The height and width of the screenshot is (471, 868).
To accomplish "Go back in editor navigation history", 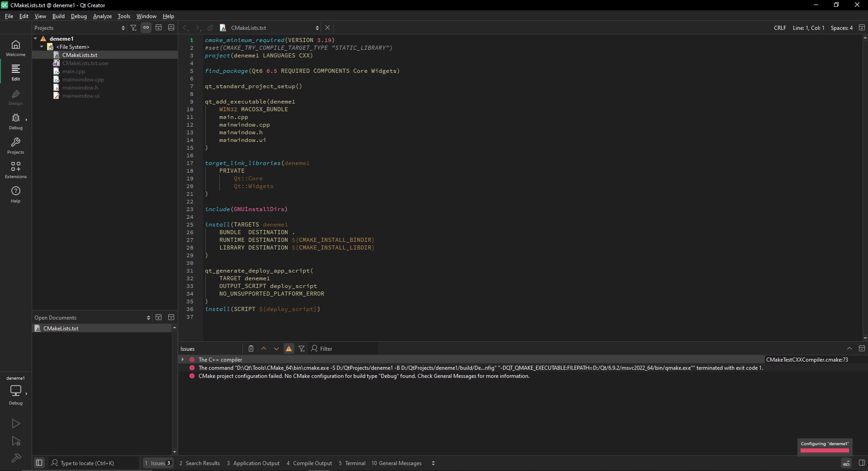I will (185, 28).
